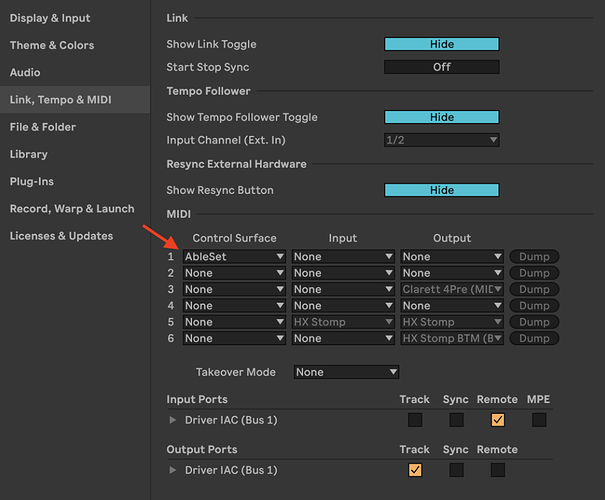This screenshot has height=500, width=605.
Task: Switch to the Plug-Ins settings tab
Action: tap(32, 182)
